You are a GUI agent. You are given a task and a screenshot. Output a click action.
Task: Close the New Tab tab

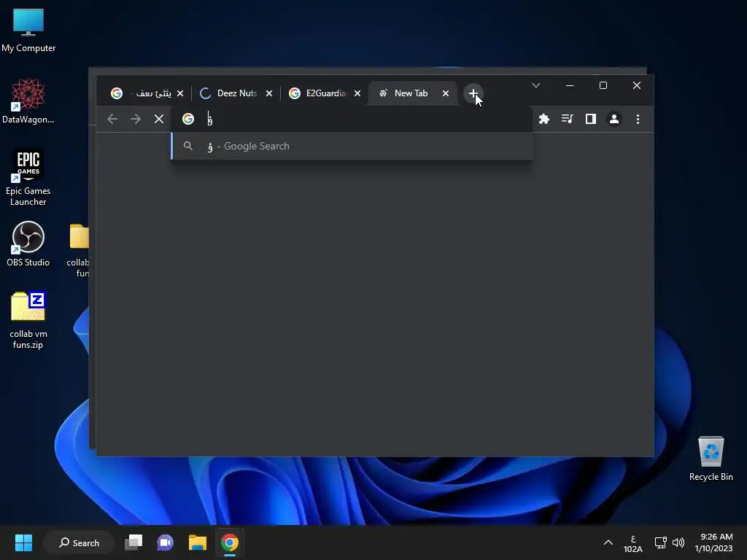[446, 93]
